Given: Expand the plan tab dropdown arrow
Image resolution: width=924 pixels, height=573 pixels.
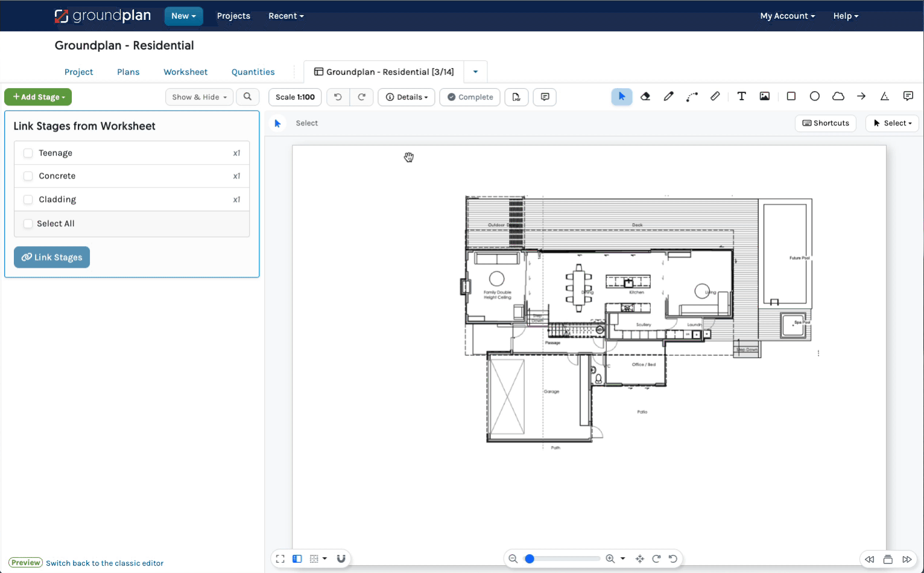Looking at the screenshot, I should [475, 72].
